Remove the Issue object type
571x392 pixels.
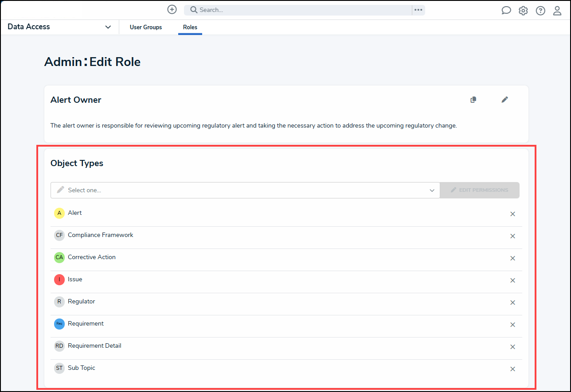click(512, 280)
